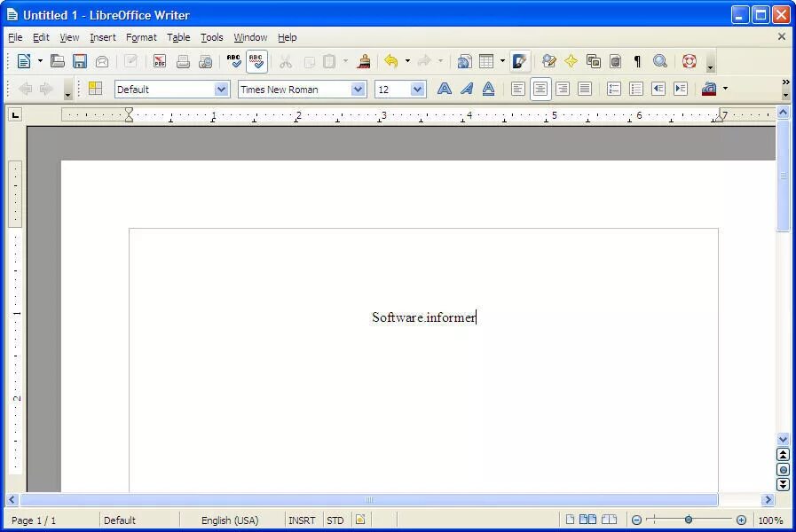Open the Edit menu

point(41,37)
